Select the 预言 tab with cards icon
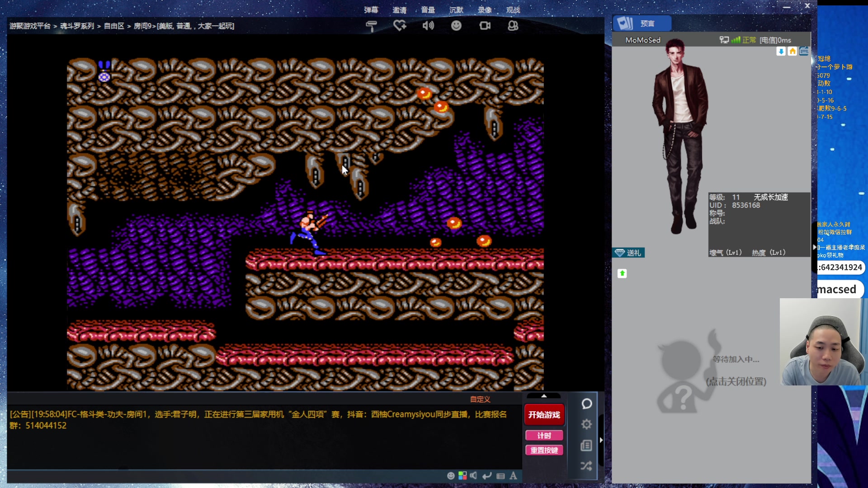The image size is (868, 488). 642,23
